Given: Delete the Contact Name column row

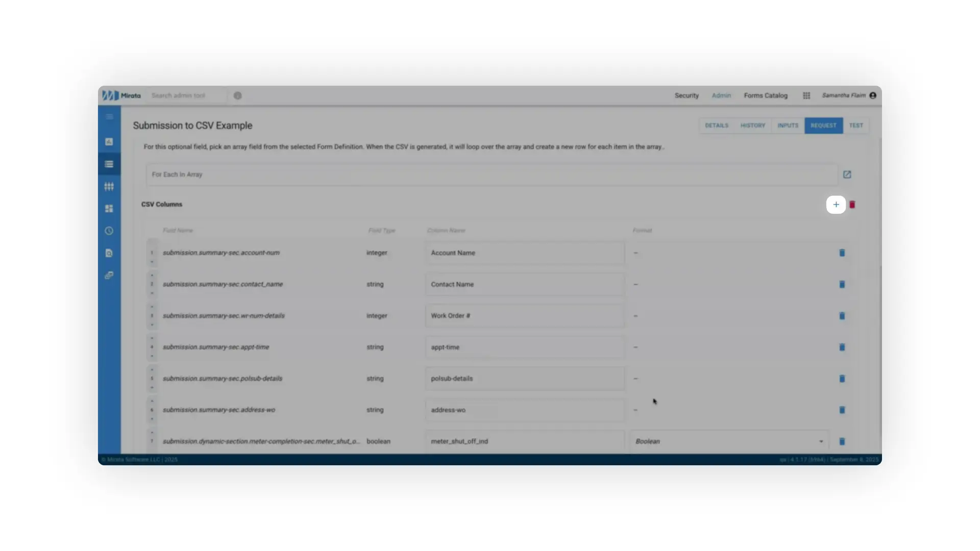Looking at the screenshot, I should pos(842,284).
